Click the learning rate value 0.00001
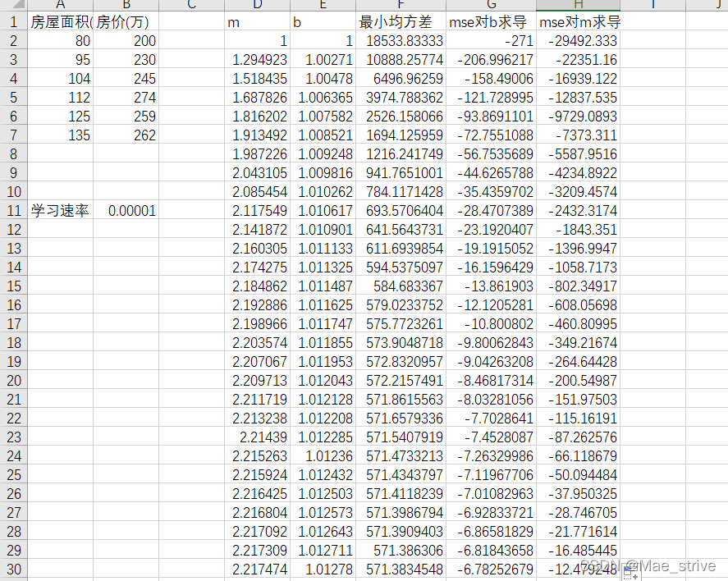 coord(126,211)
